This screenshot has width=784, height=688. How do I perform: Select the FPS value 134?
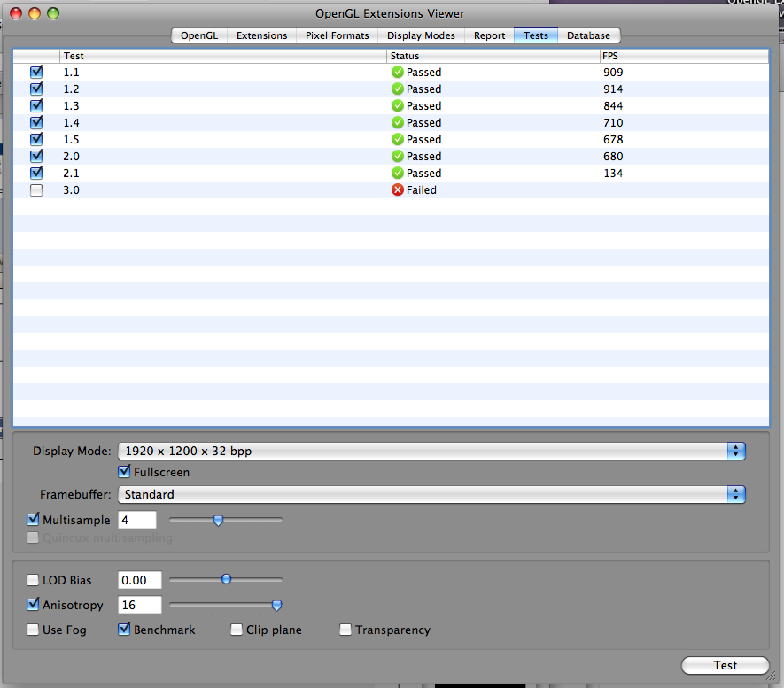coord(613,173)
